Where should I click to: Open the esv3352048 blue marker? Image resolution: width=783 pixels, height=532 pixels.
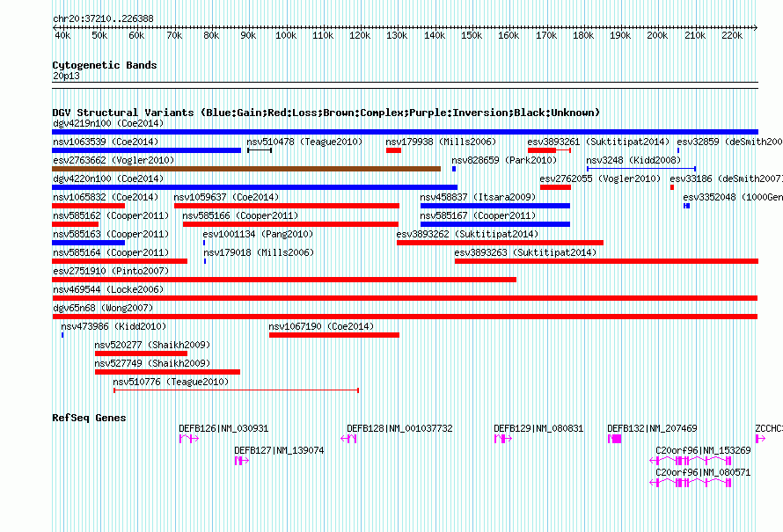[x=686, y=206]
